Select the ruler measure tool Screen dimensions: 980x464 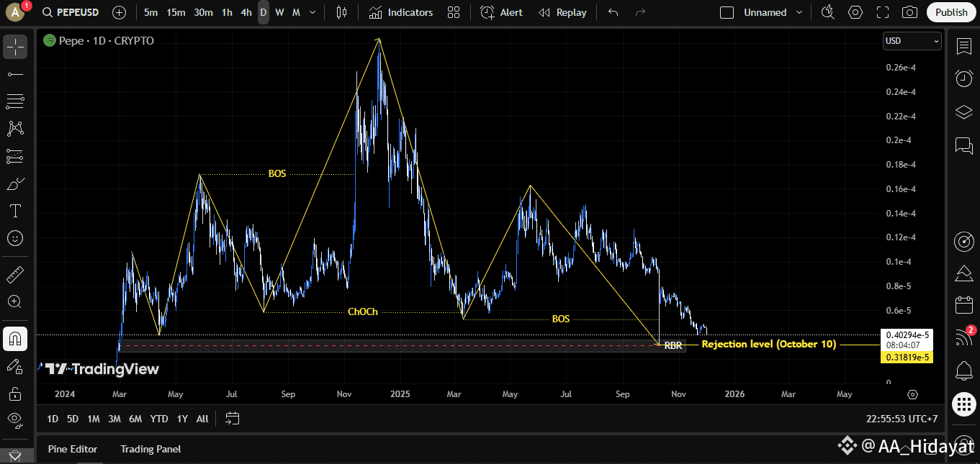[x=15, y=274]
